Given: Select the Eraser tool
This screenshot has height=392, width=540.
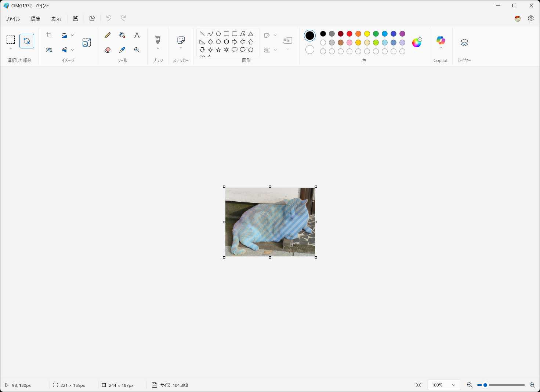Looking at the screenshot, I should [x=107, y=50].
